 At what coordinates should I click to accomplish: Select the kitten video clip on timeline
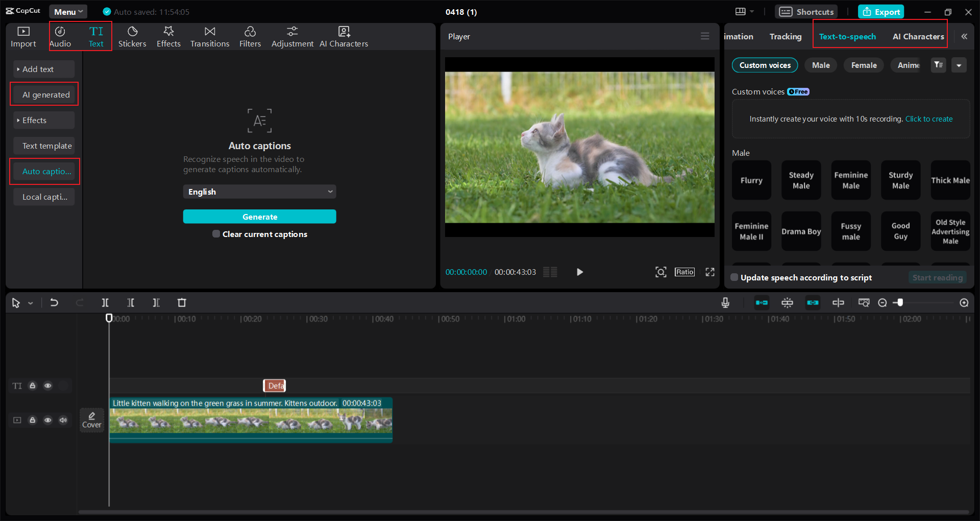pyautogui.click(x=251, y=420)
